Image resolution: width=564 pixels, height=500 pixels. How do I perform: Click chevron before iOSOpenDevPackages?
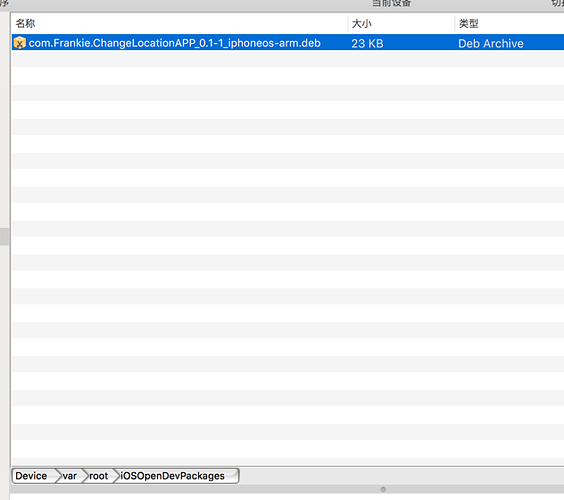click(x=116, y=476)
